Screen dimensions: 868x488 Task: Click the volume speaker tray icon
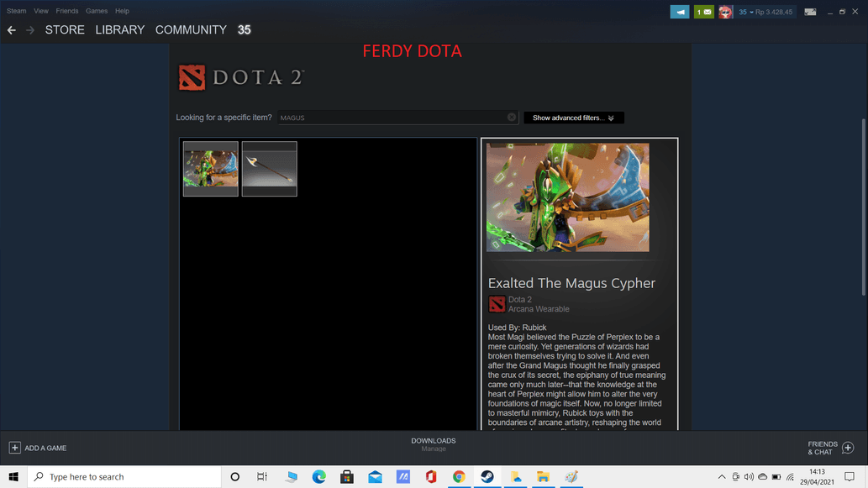(x=749, y=476)
